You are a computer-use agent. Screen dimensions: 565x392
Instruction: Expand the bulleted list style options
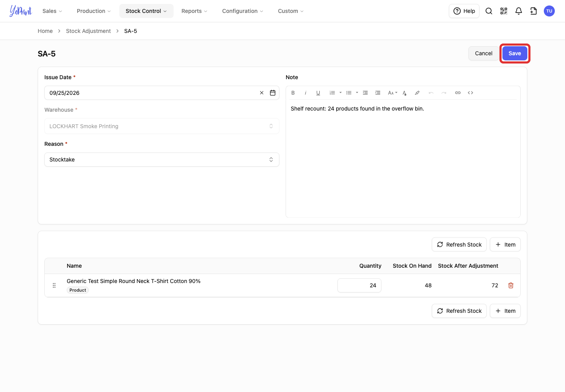(x=357, y=93)
